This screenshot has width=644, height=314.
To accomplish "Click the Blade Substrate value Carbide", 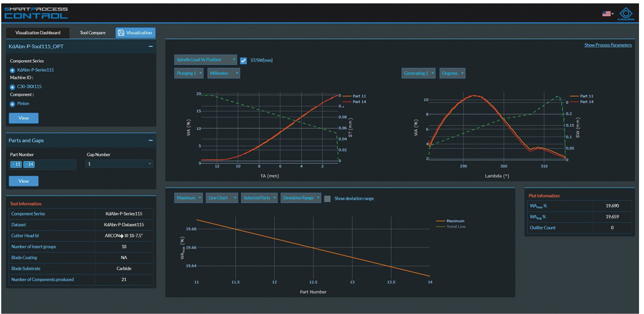I will (124, 269).
